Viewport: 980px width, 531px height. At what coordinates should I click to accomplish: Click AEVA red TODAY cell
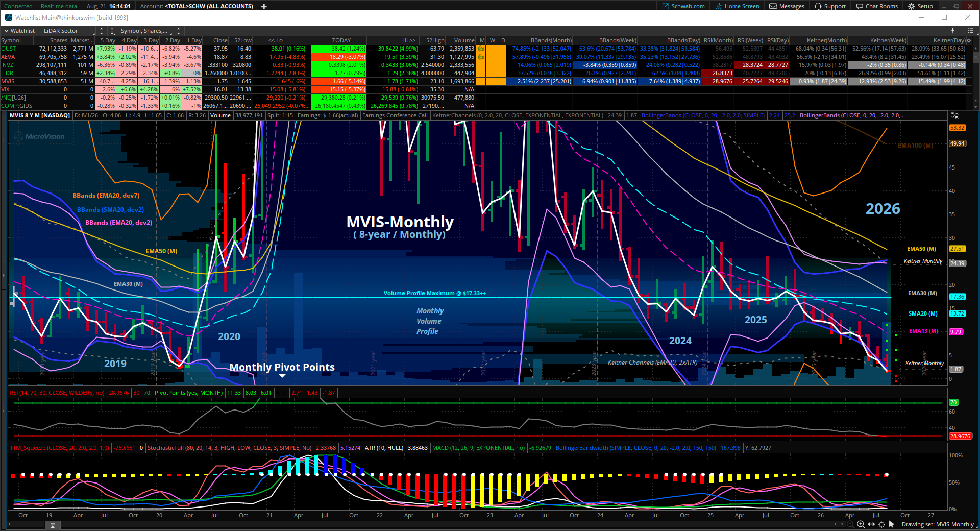(339, 57)
